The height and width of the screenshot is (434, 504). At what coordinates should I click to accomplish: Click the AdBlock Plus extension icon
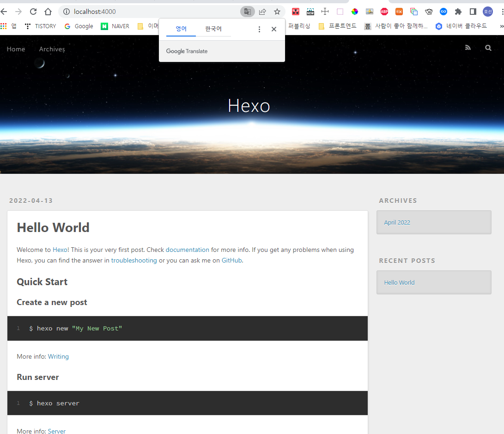tap(384, 12)
